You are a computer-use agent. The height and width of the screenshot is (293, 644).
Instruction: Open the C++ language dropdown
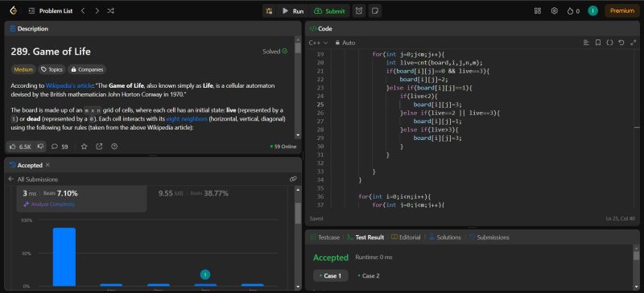[318, 43]
